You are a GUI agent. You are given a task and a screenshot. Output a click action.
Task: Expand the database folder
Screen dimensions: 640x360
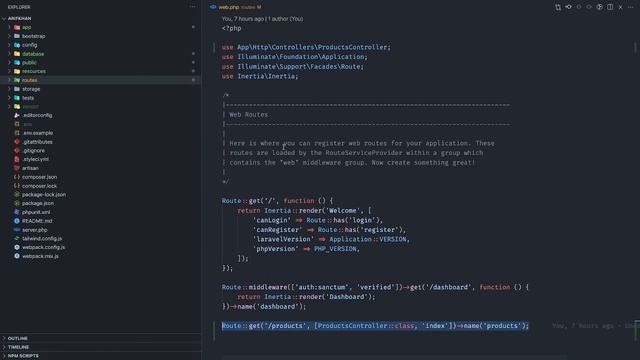pyautogui.click(x=9, y=53)
